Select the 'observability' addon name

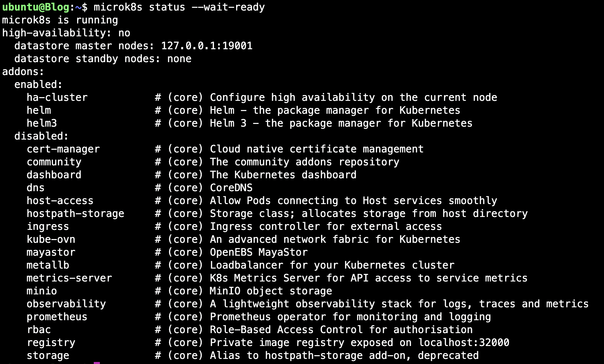66,304
